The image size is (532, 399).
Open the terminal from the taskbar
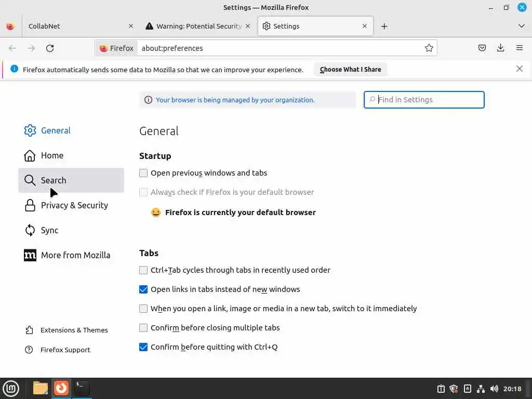pos(82,388)
